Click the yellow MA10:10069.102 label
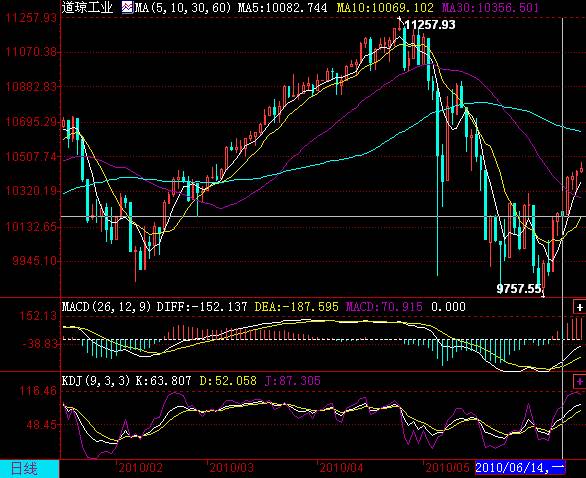This screenshot has height=478, width=586. [x=385, y=7]
